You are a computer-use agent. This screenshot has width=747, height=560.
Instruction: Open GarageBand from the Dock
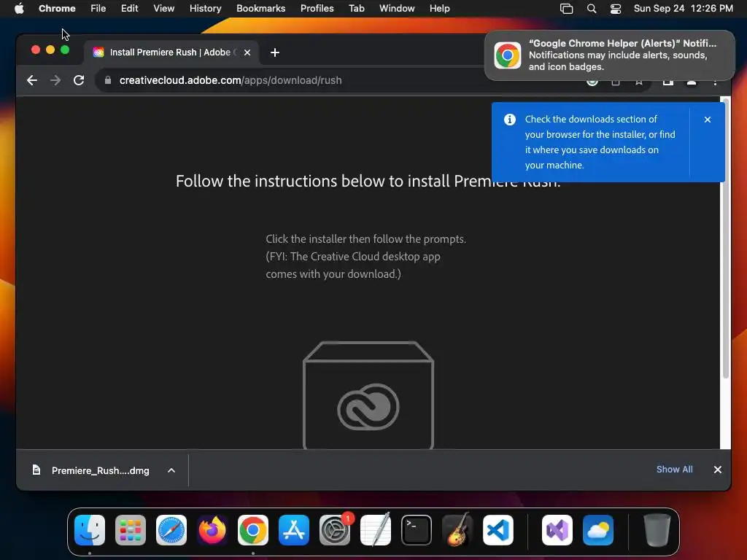point(457,530)
